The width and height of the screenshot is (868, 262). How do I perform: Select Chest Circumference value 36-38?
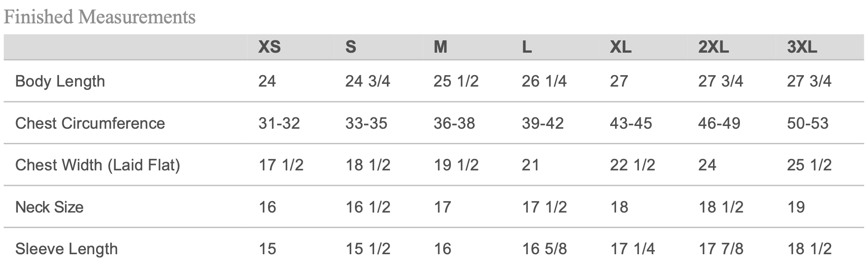[454, 123]
